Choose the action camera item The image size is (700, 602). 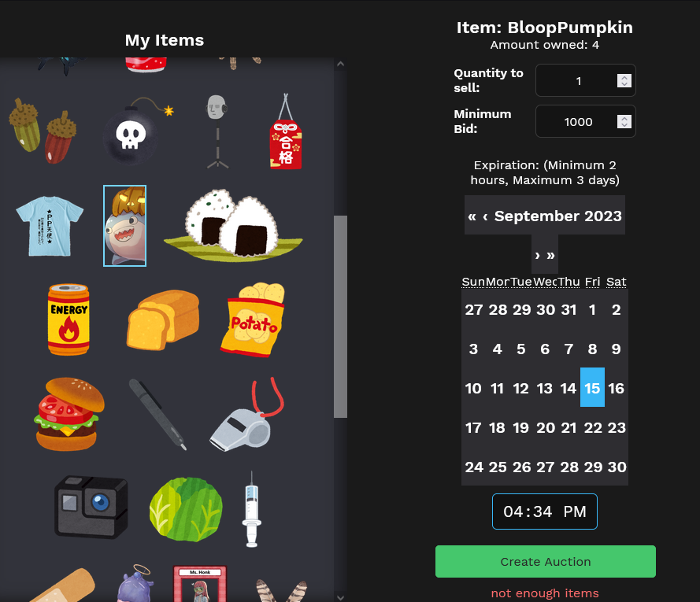[x=91, y=508]
